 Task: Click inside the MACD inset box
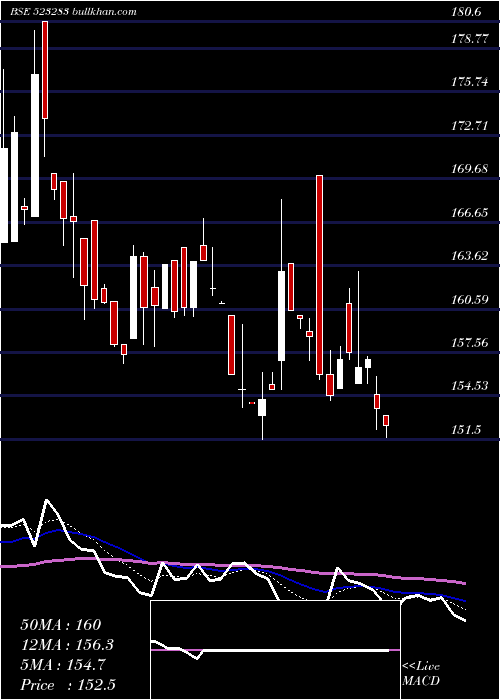(275, 650)
